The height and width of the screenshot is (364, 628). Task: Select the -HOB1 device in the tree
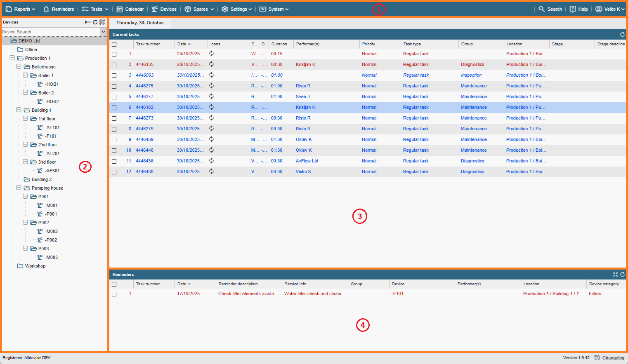point(52,84)
